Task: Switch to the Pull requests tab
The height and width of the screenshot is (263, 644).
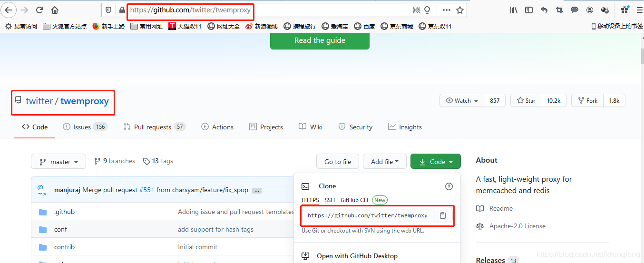Action: pos(154,127)
